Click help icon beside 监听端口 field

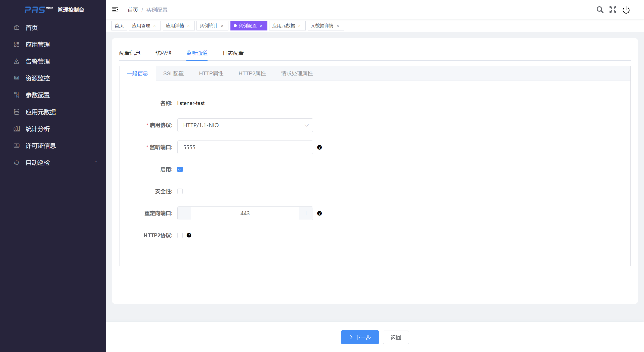[319, 147]
